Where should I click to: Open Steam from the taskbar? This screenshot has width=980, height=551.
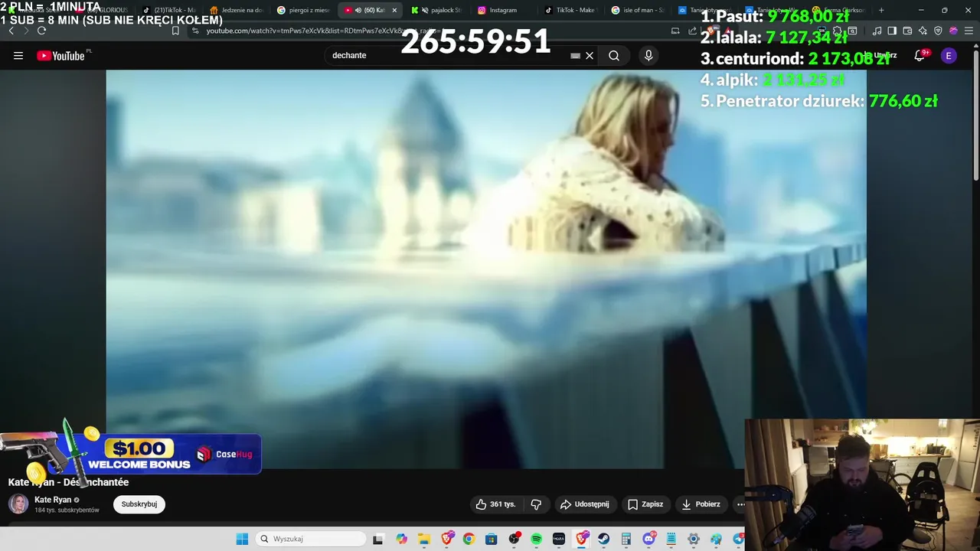click(604, 540)
